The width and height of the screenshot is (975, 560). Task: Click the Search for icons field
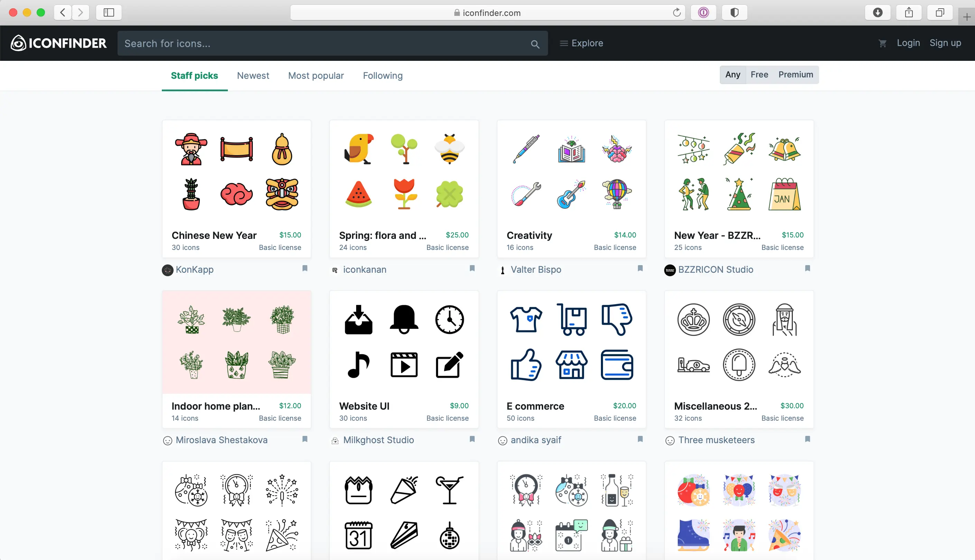pos(323,44)
